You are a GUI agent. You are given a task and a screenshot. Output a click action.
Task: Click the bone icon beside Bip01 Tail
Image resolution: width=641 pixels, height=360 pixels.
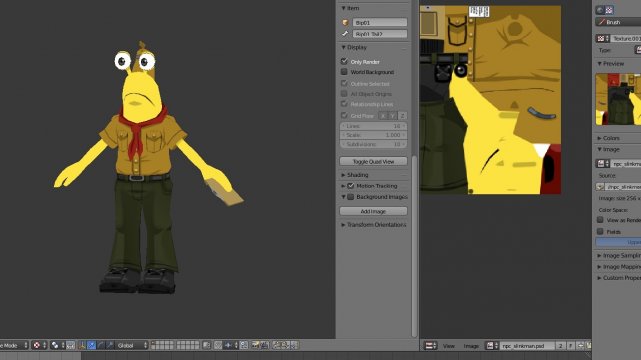[345, 34]
